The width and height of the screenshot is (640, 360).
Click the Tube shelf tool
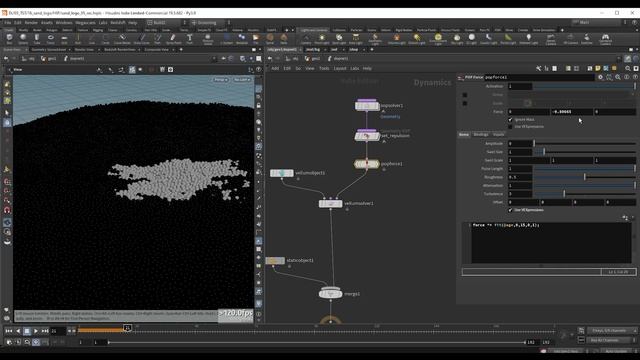coord(37,38)
